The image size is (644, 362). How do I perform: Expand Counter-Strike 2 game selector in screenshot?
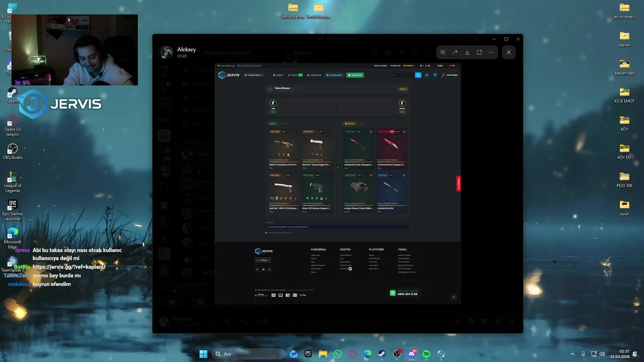[x=254, y=75]
